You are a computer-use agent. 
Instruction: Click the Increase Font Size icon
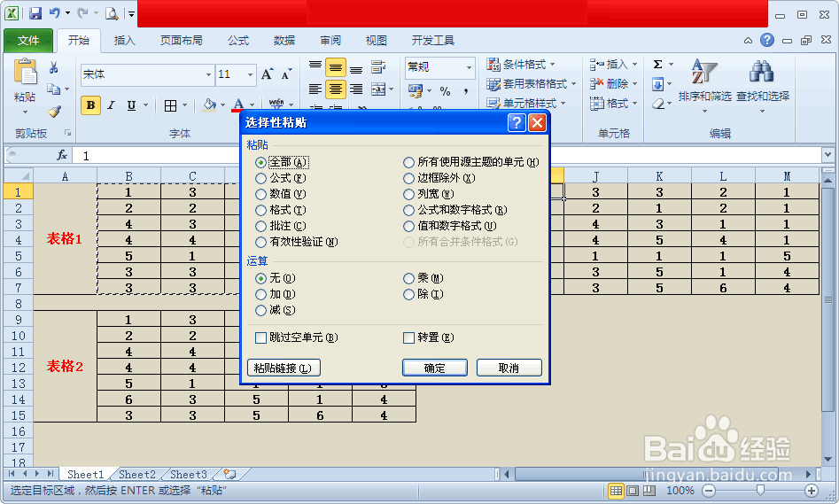267,74
